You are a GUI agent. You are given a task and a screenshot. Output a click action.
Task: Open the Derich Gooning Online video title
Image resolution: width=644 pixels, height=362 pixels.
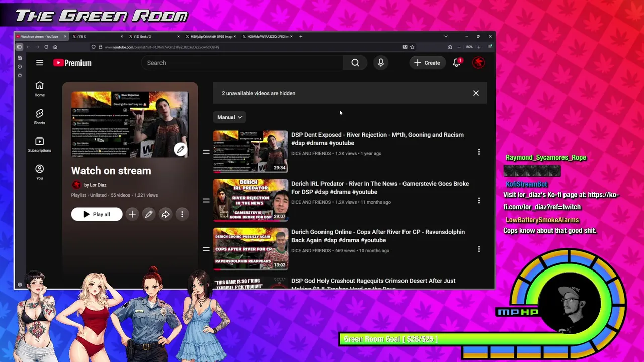(378, 236)
